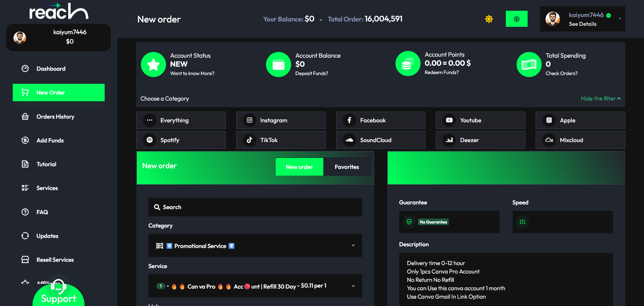This screenshot has width=644, height=306.
Task: Open Resell Services sidebar item
Action: 59,260
